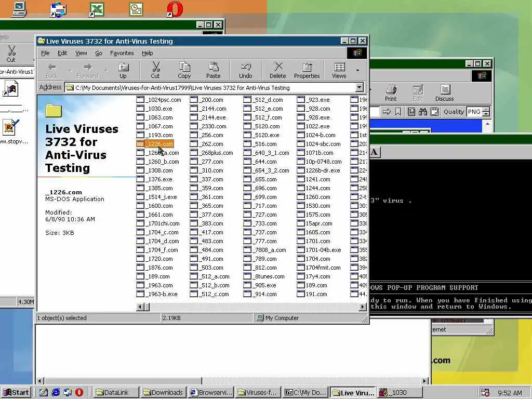This screenshot has width=532, height=399.
Task: Switch to DataLink taskbar button
Action: coord(115,393)
